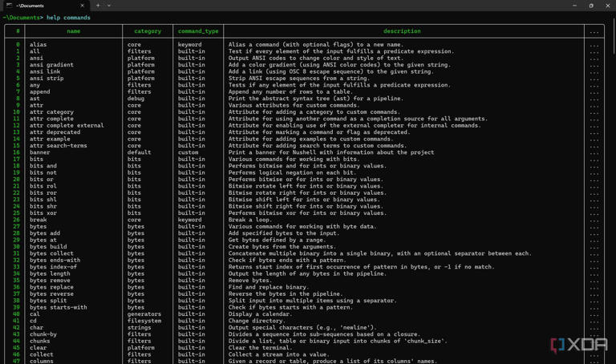Click the 'ansi gradient' command name
This screenshot has height=364, width=616.
click(x=51, y=65)
